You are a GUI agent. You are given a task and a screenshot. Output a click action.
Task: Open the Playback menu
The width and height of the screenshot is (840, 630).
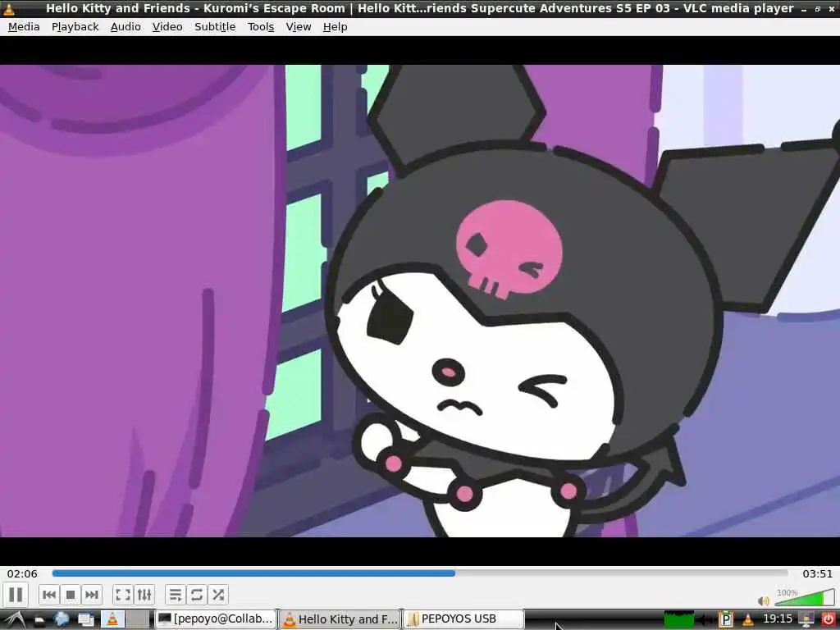75,27
